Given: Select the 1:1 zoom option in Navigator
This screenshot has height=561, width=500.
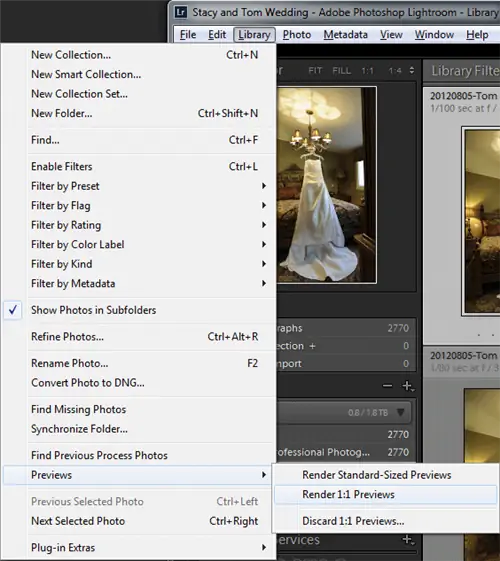Looking at the screenshot, I should (x=367, y=70).
